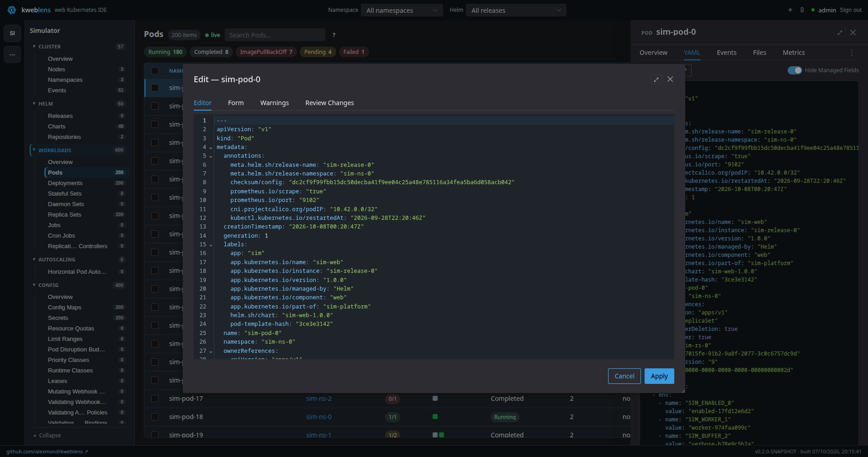Tick the select-all checkbox in the Pods table header
This screenshot has height=457, width=868.
tap(155, 71)
